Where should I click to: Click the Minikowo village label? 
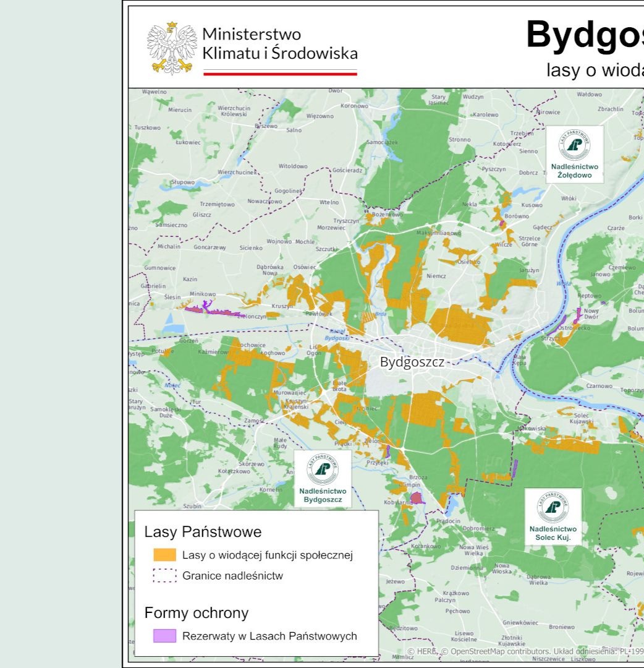tap(202, 294)
